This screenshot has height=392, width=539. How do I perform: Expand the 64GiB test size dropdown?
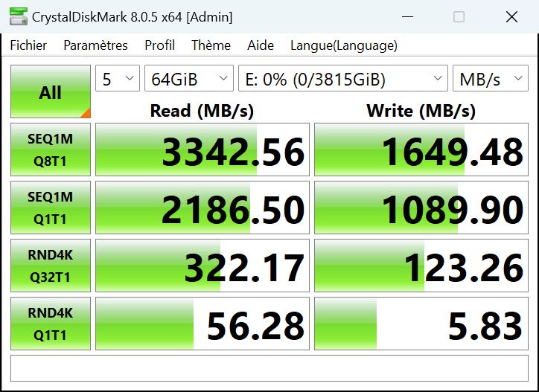click(189, 80)
